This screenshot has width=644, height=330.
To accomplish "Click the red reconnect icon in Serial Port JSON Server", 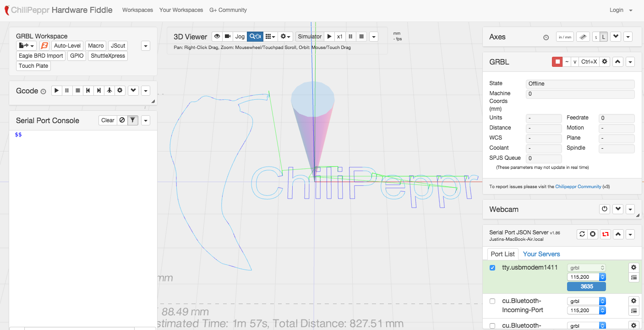I will pyautogui.click(x=606, y=234).
